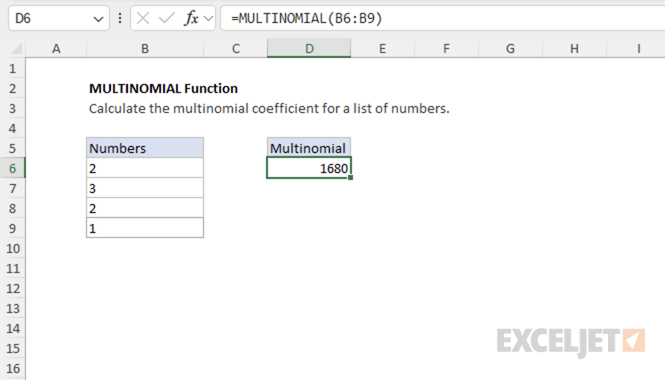
Task: Select column F header
Action: (x=447, y=48)
